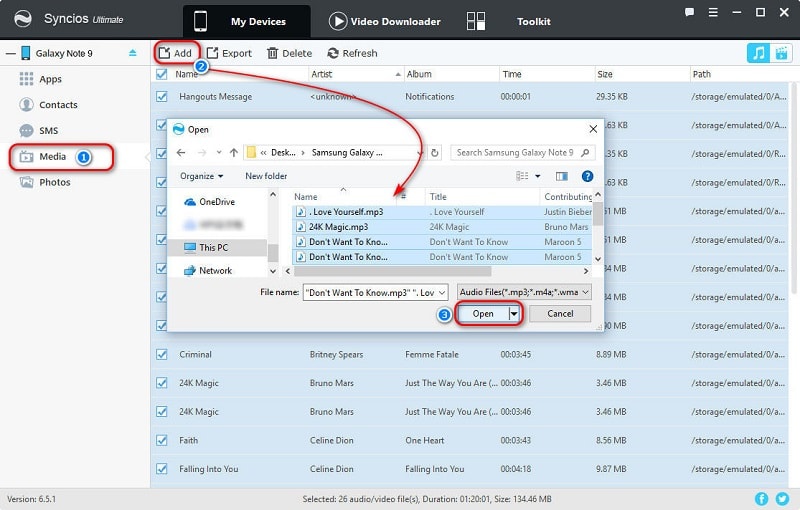
Task: Open the hamburger menu icon in title bar
Action: (x=713, y=13)
